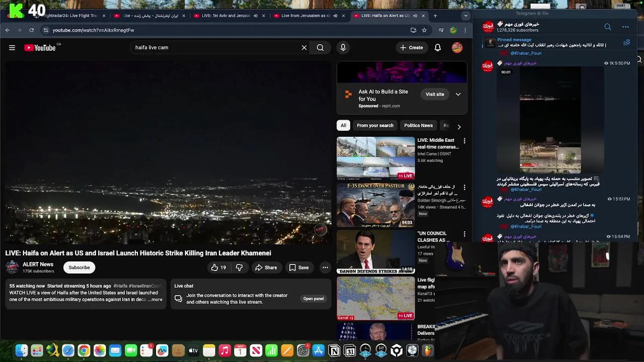Open a new Chrome tab
This screenshot has width=644, height=362.
pyautogui.click(x=435, y=16)
